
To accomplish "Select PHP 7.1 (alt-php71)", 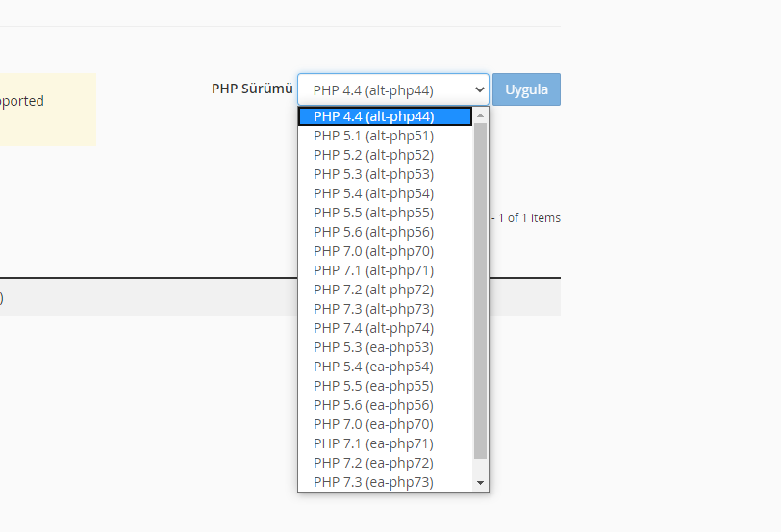I will (385, 270).
